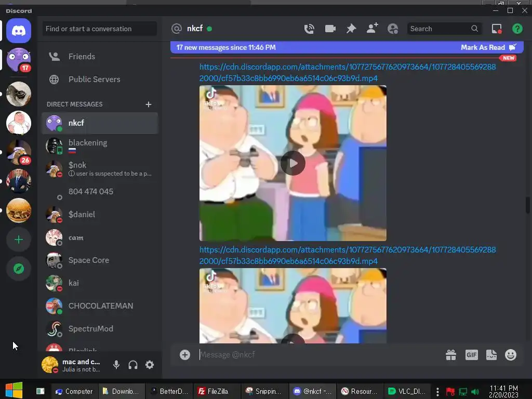This screenshot has height=399, width=532.
Task: Open the Discord home button
Action: pyautogui.click(x=19, y=31)
